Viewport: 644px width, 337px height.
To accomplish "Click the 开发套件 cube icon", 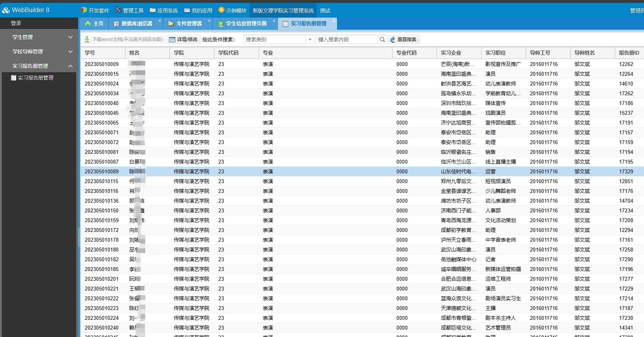I will (84, 10).
